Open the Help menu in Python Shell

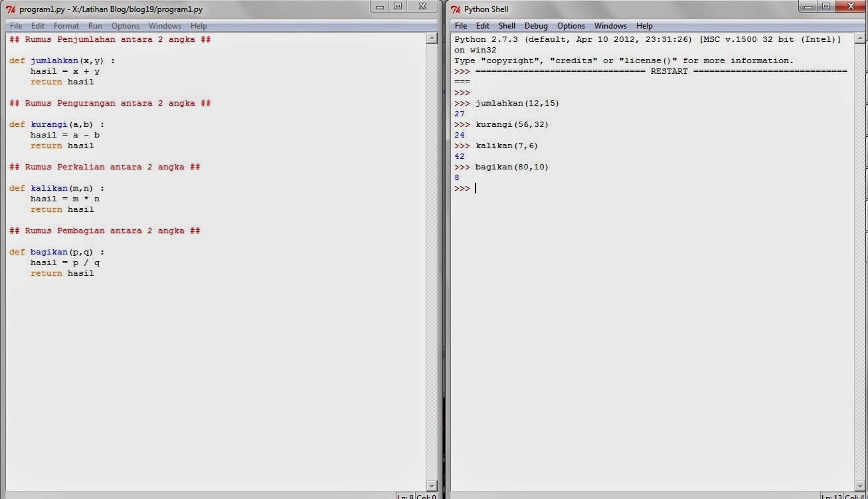(x=644, y=25)
